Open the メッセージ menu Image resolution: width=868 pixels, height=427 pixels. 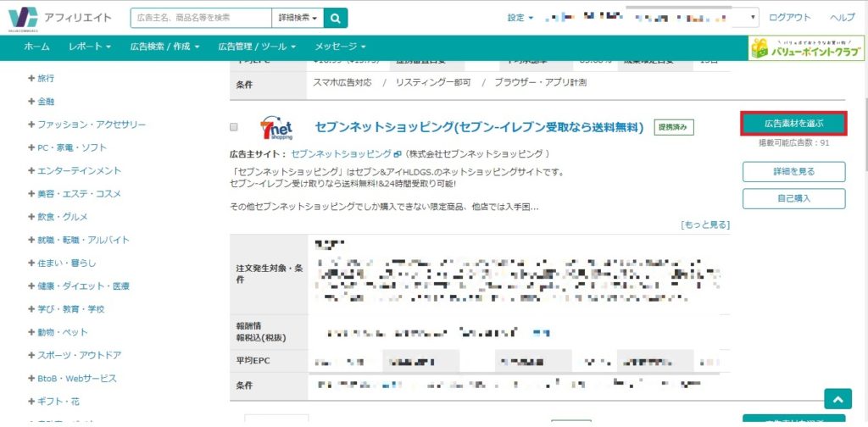(340, 47)
